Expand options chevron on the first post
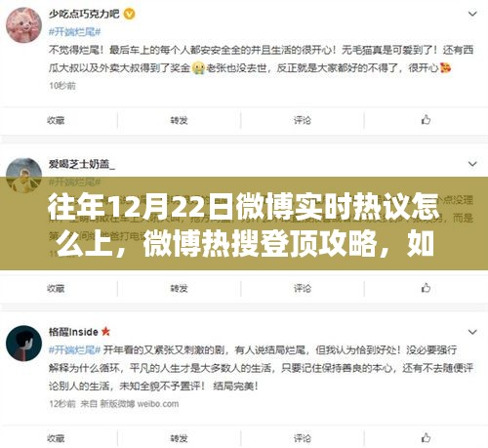 pos(472,14)
